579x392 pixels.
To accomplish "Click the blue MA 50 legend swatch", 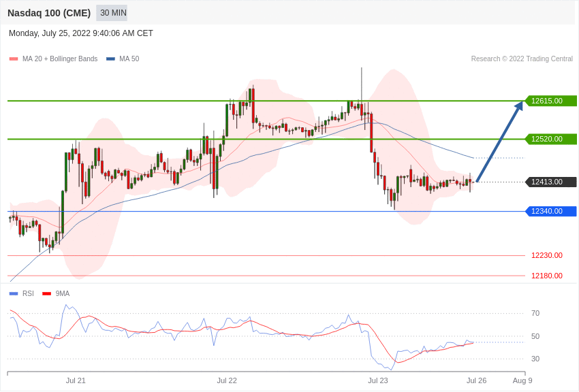I will point(110,59).
